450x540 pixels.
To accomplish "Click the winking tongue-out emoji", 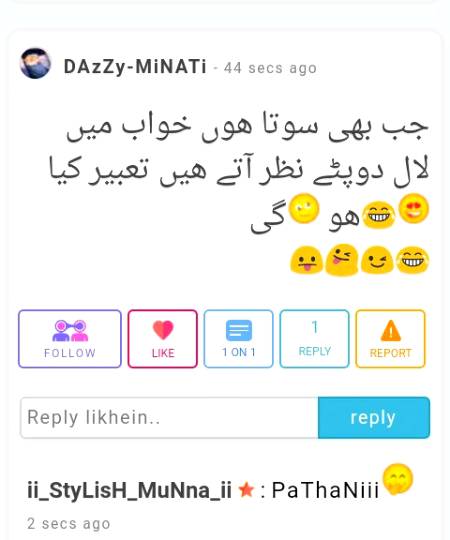I will pyautogui.click(x=342, y=260).
